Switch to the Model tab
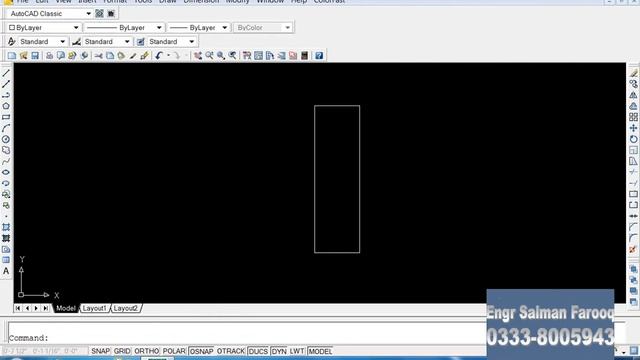 tap(65, 308)
